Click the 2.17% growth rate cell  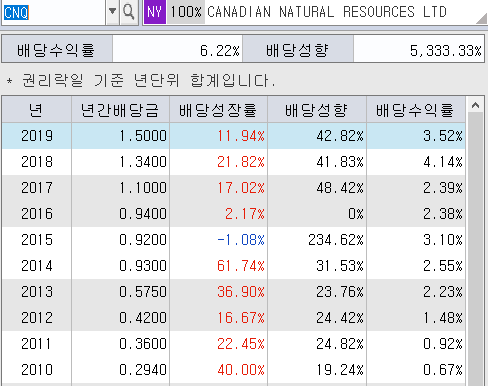218,214
